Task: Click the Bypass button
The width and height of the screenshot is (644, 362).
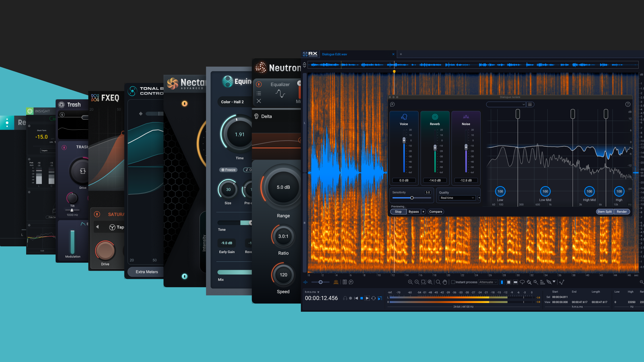Action: tap(414, 212)
